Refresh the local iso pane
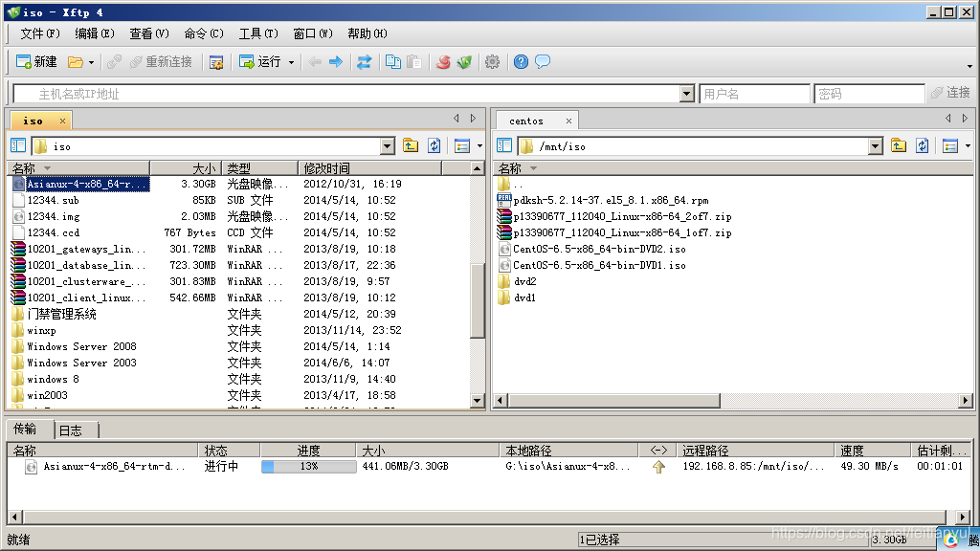Viewport: 980px width, 551px height. (x=434, y=146)
